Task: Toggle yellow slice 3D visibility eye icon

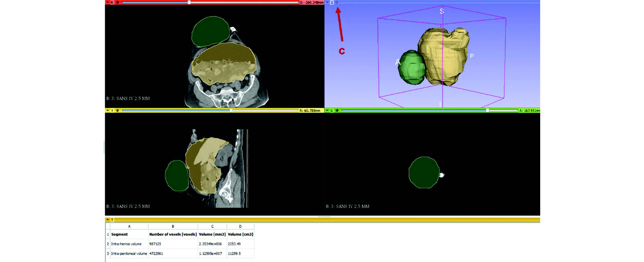Action: (x=117, y=111)
